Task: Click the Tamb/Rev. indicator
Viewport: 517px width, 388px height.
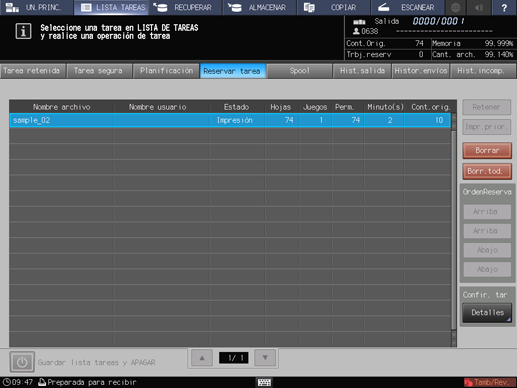Action: (x=490, y=382)
